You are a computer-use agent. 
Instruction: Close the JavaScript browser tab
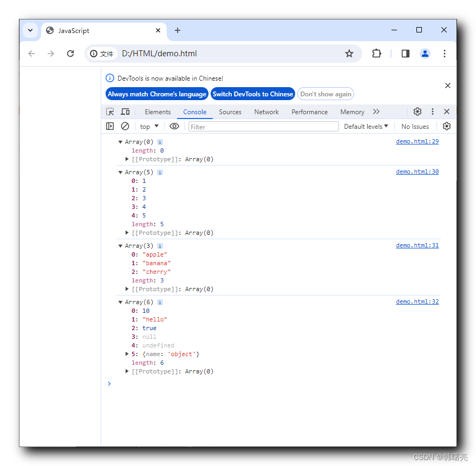click(158, 30)
